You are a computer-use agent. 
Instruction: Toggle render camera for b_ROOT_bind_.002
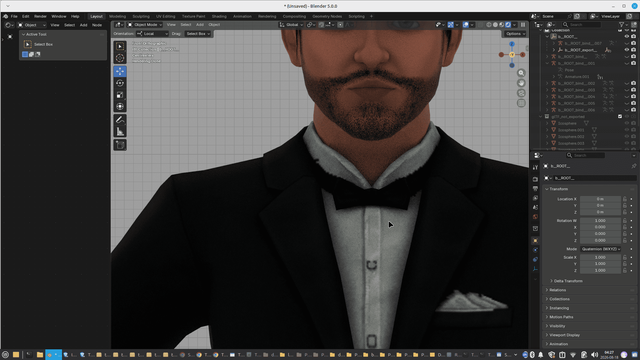tap(633, 83)
